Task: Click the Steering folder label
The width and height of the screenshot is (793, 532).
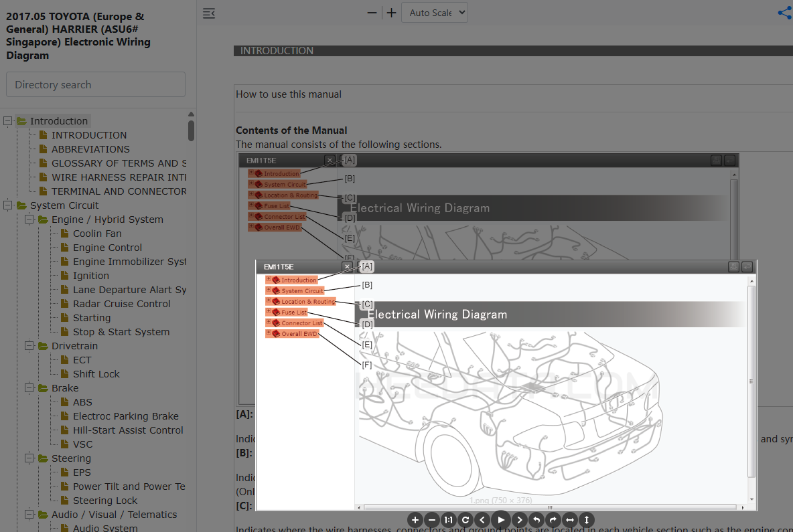Action: pos(71,458)
